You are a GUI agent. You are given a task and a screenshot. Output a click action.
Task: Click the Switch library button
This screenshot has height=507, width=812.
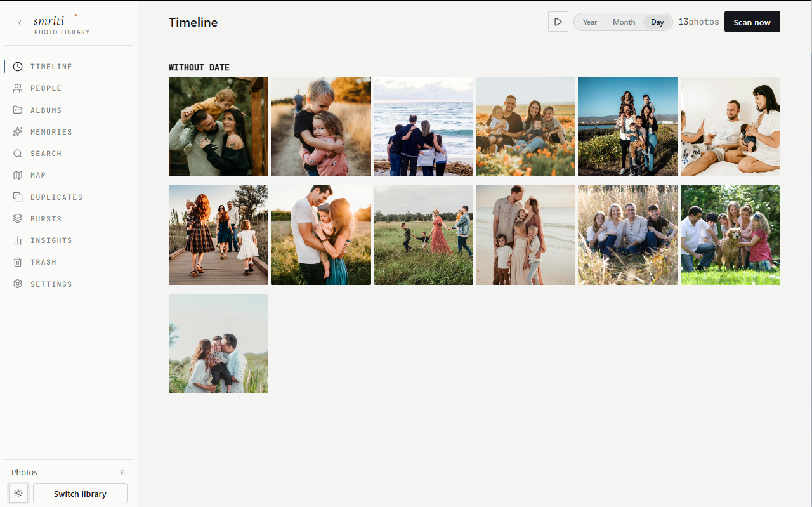80,493
